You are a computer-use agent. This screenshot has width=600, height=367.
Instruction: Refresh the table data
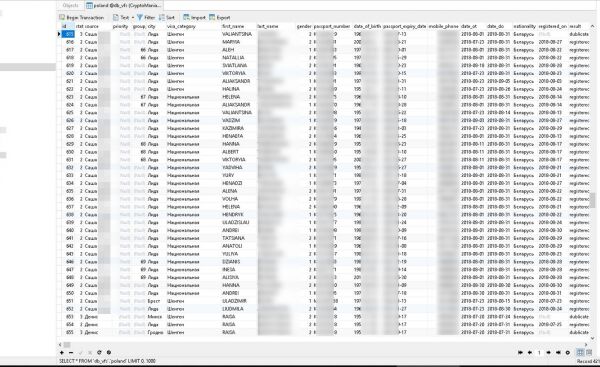tap(99, 352)
